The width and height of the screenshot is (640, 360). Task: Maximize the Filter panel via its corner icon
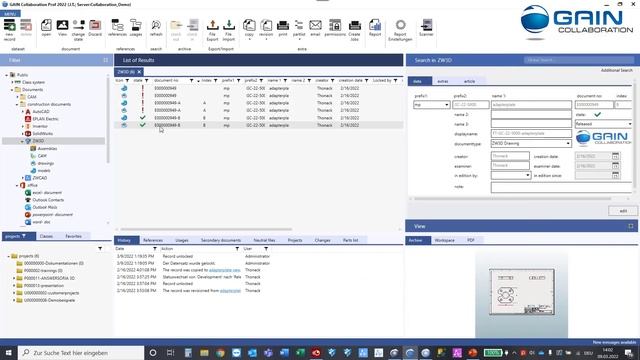point(106,60)
